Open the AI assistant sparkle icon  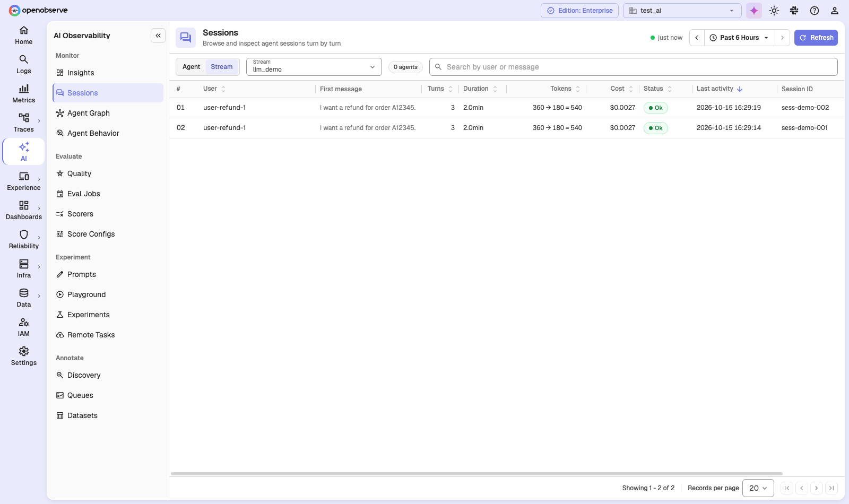point(754,11)
